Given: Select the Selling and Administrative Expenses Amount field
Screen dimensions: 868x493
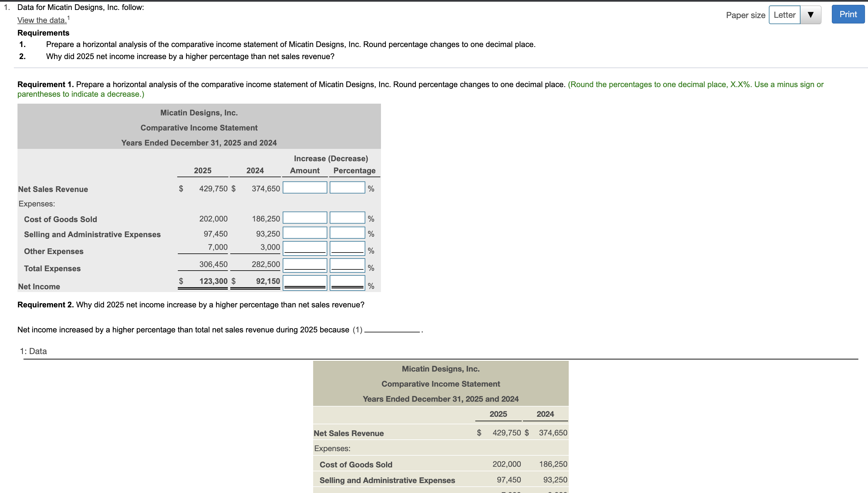Looking at the screenshot, I should (304, 232).
